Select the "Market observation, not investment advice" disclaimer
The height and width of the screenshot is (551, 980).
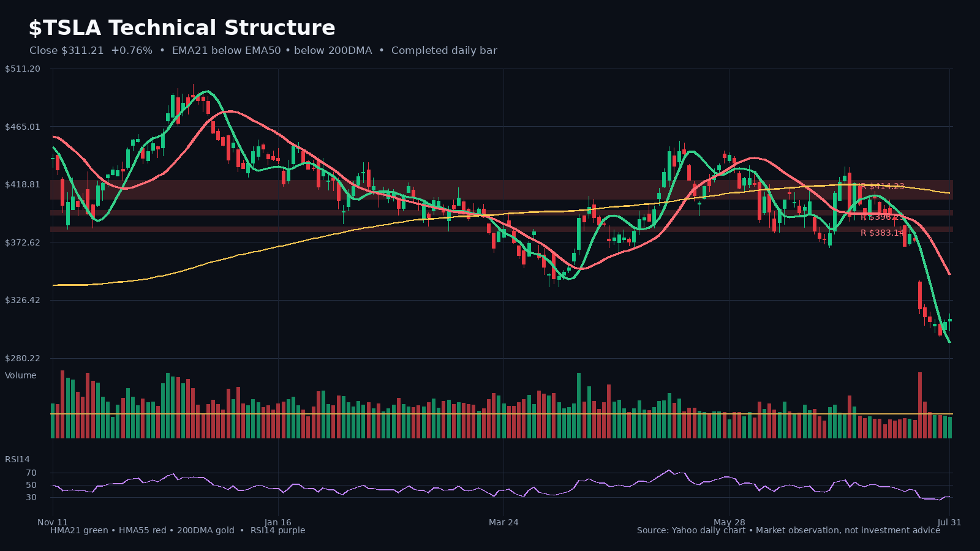(848, 530)
